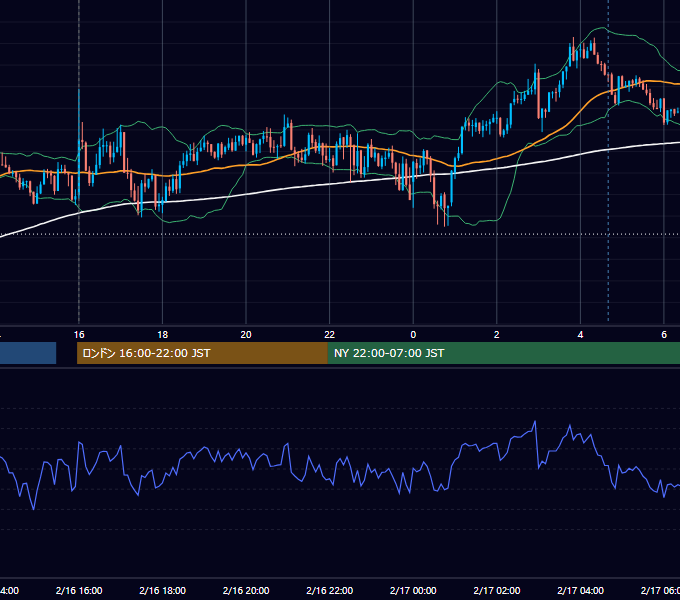
Task: Click the upper time axis label 2
Action: click(x=497, y=335)
